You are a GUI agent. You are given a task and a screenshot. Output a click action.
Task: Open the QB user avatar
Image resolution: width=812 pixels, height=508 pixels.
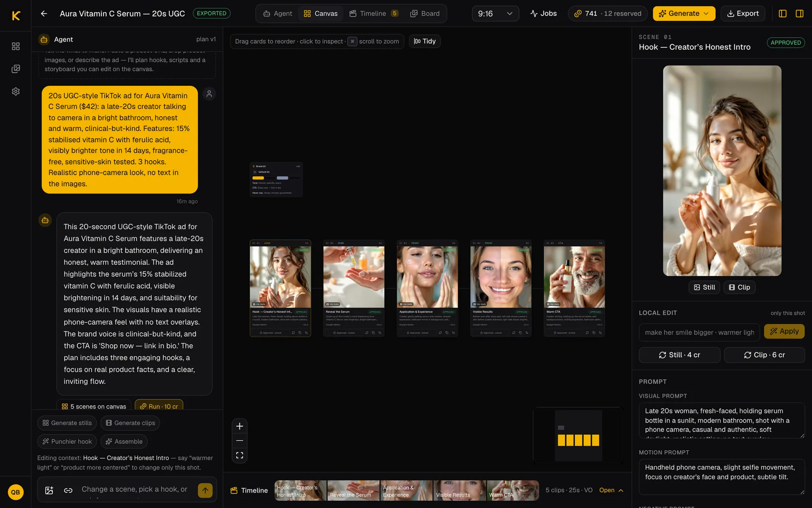pos(16,492)
